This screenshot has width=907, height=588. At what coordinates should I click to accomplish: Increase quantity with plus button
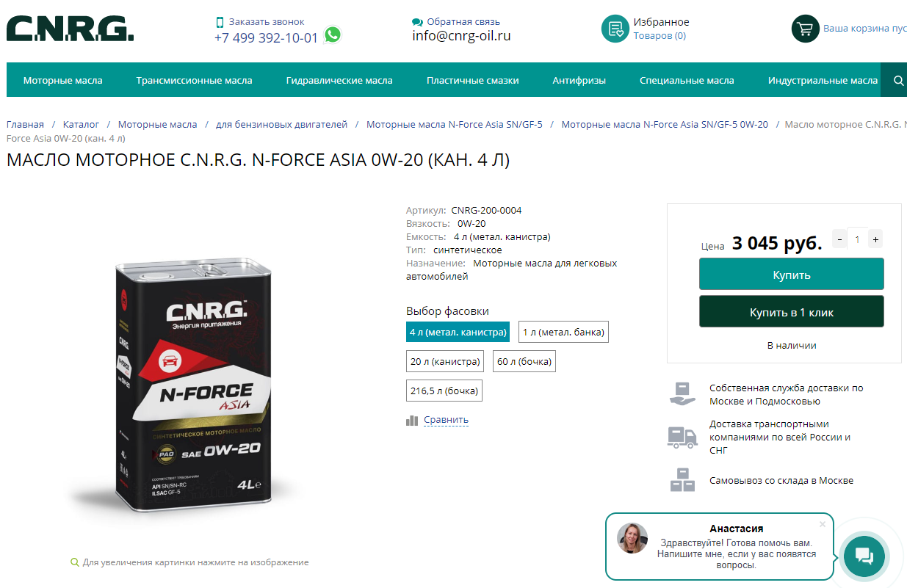pyautogui.click(x=875, y=239)
